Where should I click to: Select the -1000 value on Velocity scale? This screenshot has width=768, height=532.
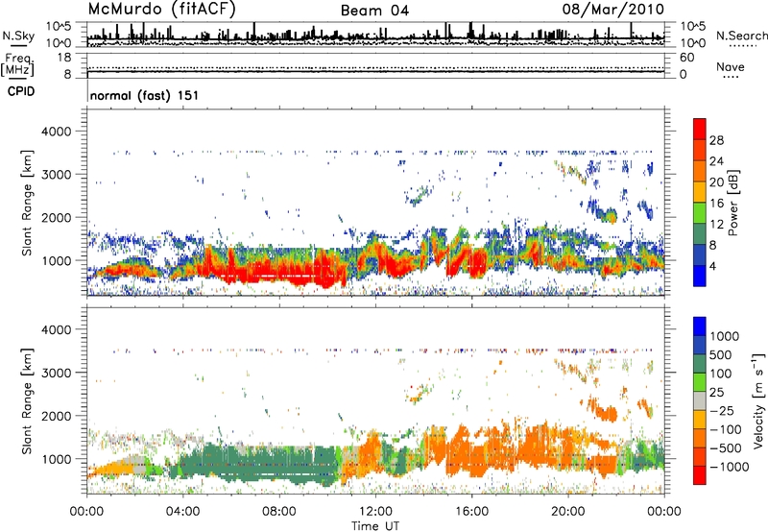(730, 467)
